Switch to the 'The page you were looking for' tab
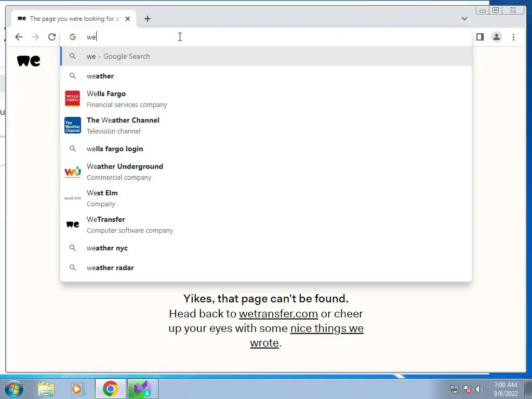532x399 pixels. 74,19
